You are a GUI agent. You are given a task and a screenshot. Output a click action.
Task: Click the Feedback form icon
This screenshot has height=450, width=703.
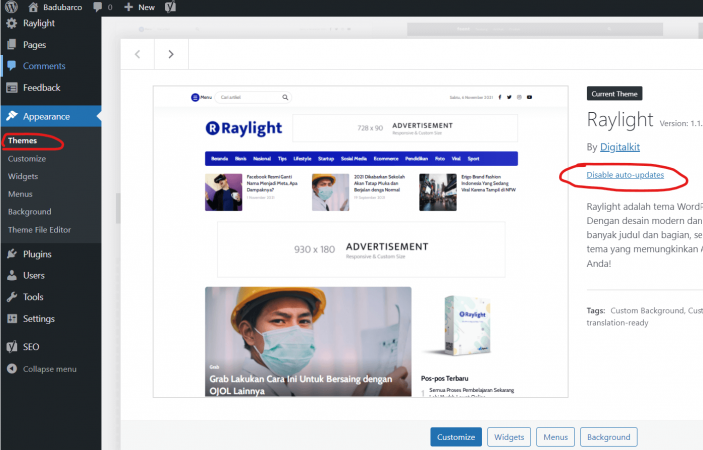pyautogui.click(x=12, y=87)
